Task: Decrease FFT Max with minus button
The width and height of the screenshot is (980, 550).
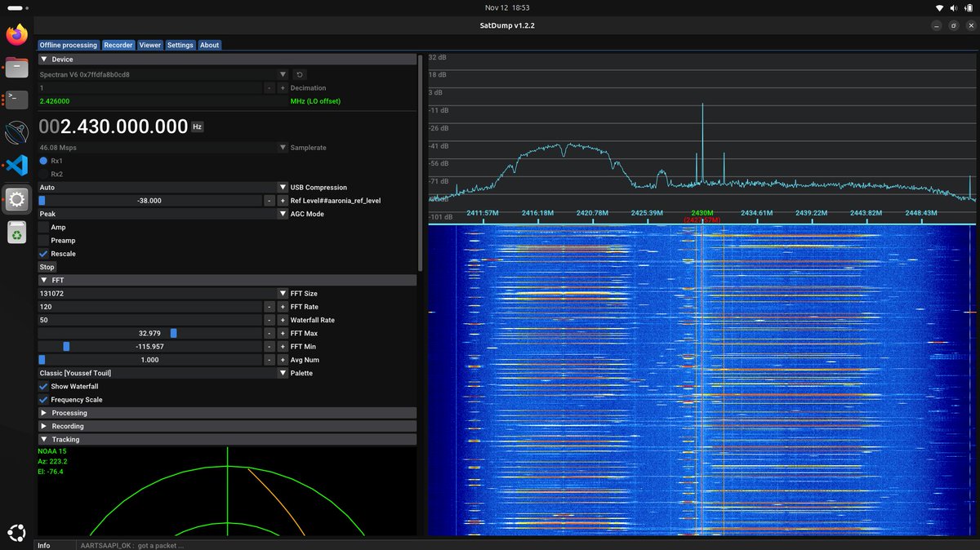Action: tap(269, 333)
